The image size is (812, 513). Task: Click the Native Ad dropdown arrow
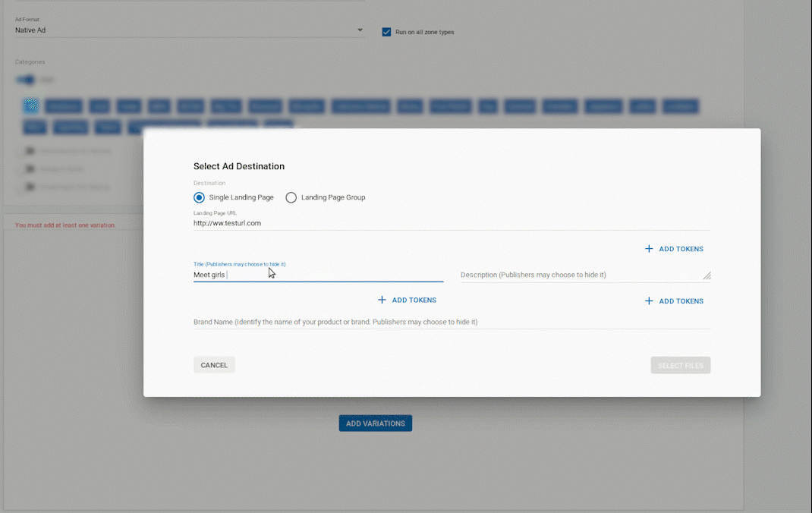[359, 30]
